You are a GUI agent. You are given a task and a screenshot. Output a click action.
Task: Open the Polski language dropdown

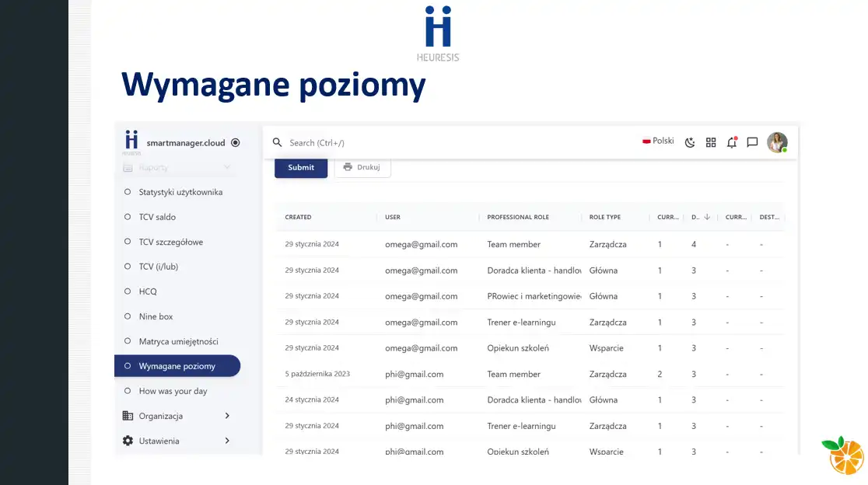coord(658,141)
